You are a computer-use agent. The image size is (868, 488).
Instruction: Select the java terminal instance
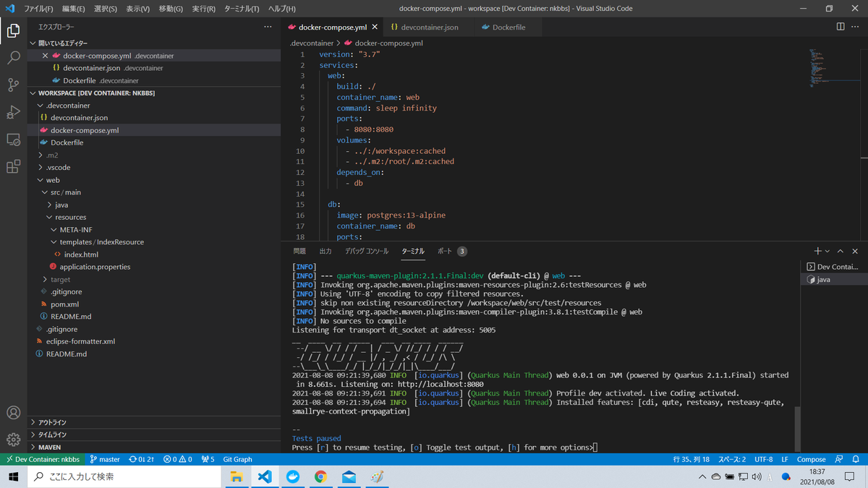[834, 279]
